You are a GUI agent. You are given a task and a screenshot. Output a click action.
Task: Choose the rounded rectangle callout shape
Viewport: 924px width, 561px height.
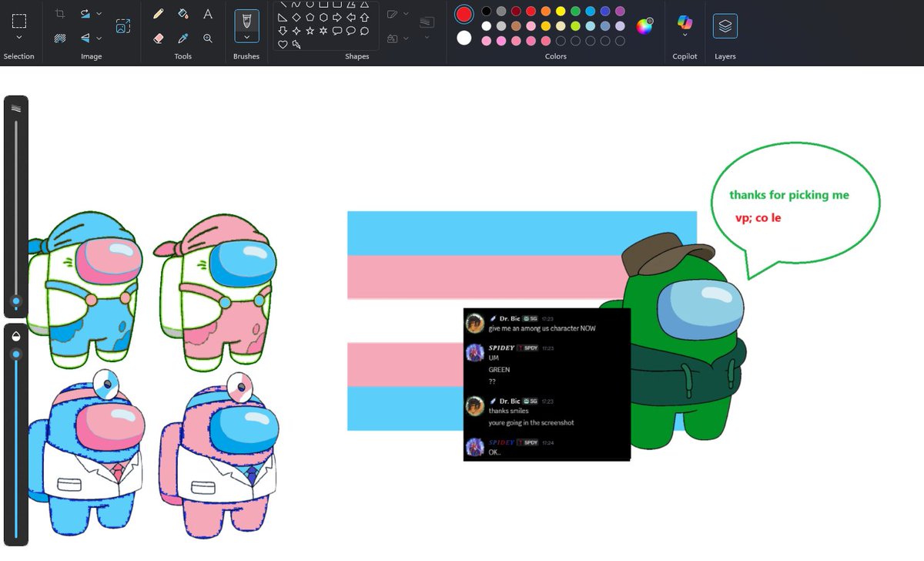point(337,31)
